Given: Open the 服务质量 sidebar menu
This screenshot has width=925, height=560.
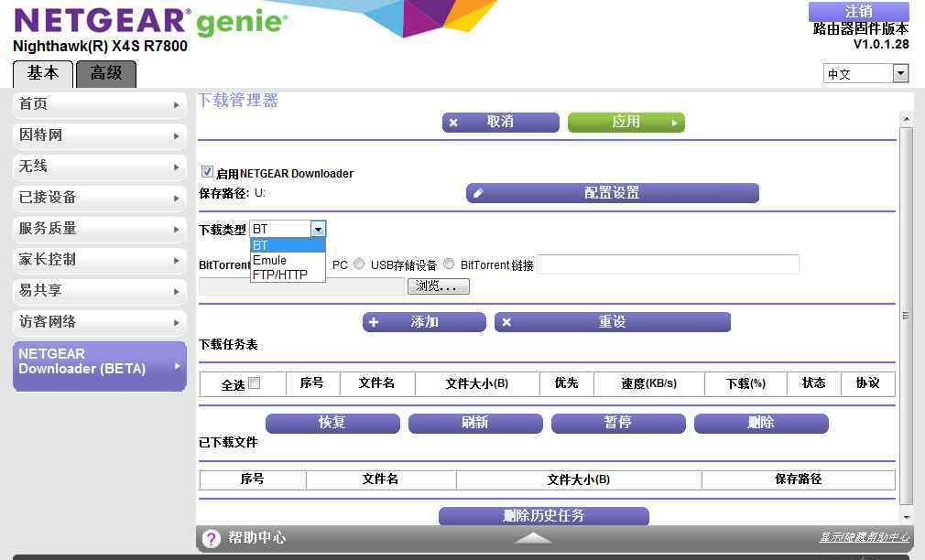Looking at the screenshot, I should pyautogui.click(x=99, y=230).
